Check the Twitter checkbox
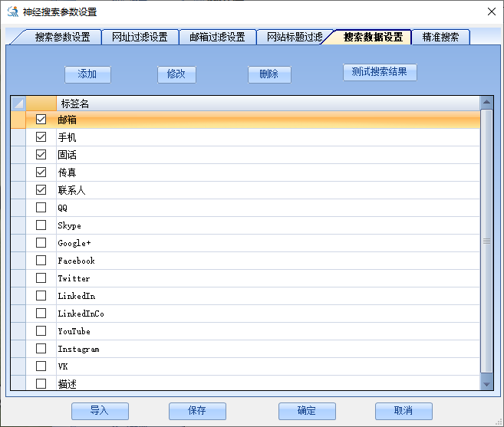504x427 pixels. [41, 278]
